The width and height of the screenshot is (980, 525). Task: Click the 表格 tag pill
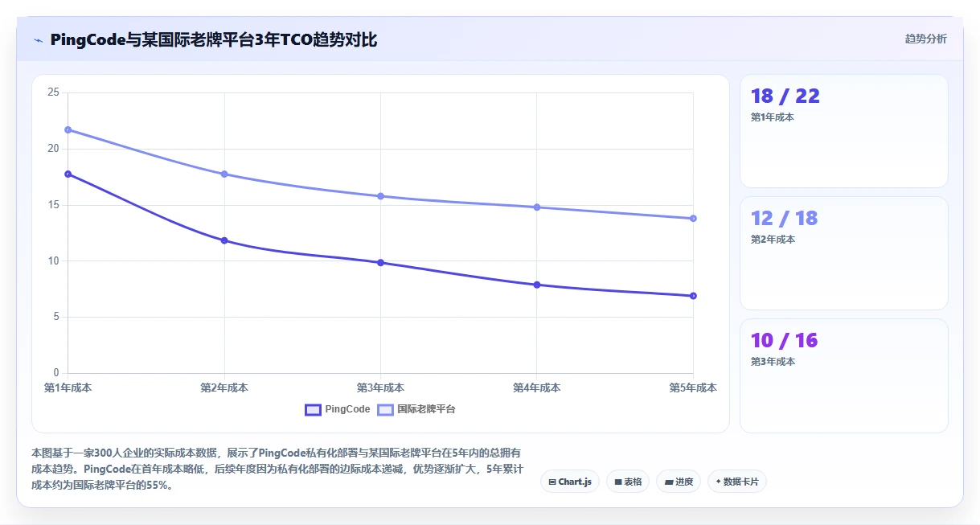click(x=628, y=482)
